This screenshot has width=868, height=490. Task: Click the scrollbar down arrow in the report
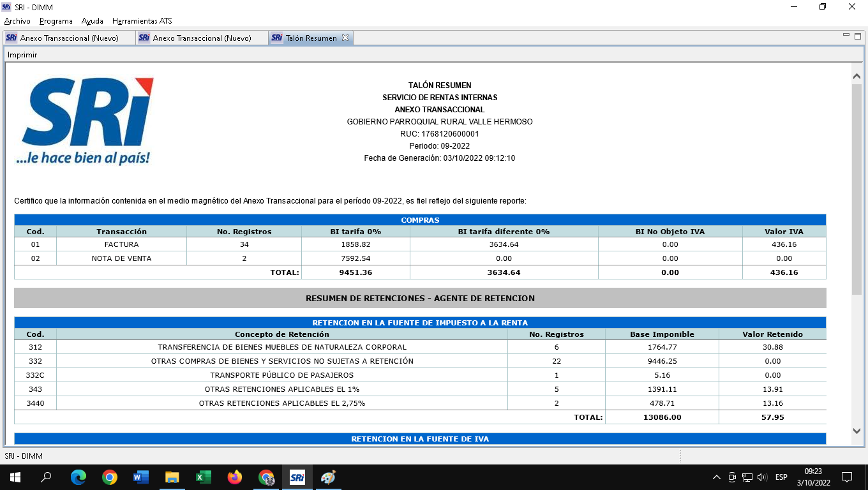coord(857,431)
